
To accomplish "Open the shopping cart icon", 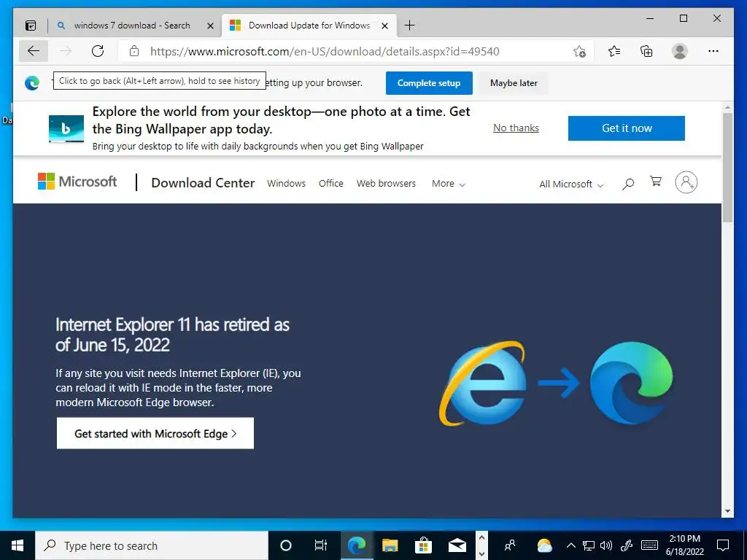I will point(656,181).
